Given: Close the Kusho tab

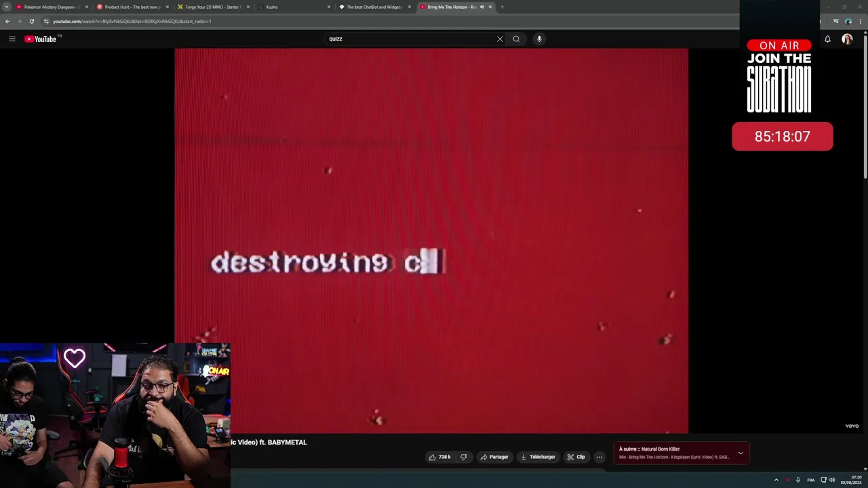Looking at the screenshot, I should point(329,7).
